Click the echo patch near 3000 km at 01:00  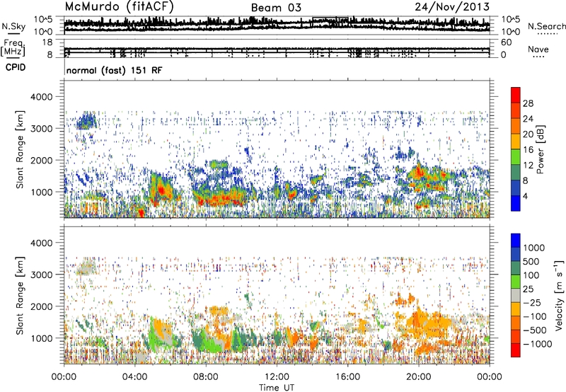click(86, 121)
